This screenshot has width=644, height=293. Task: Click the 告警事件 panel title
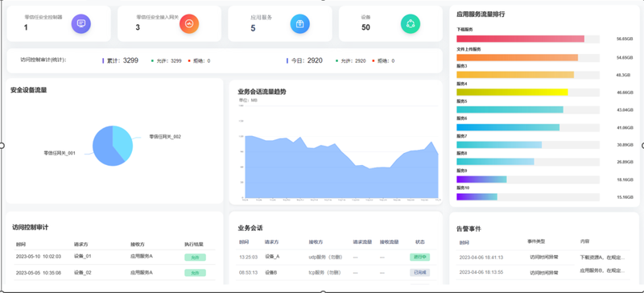[469, 229]
